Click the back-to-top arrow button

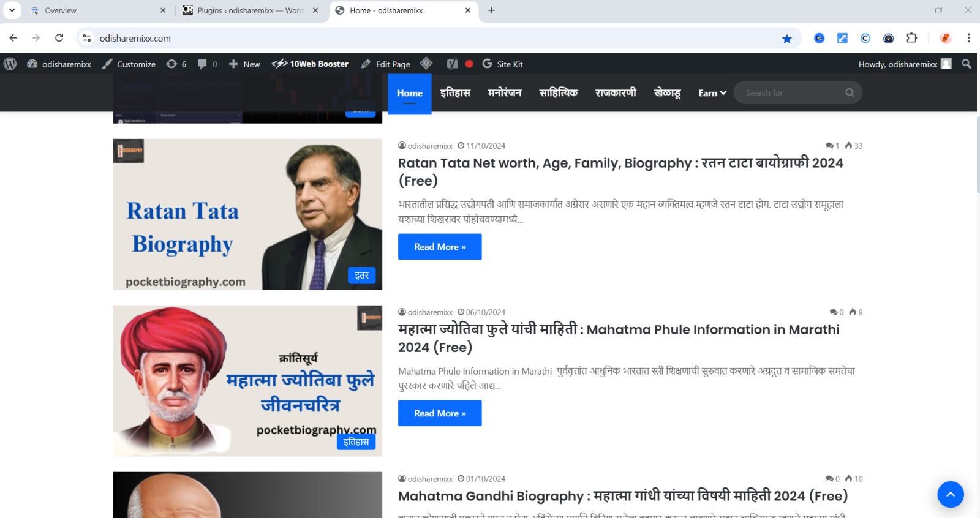(x=951, y=494)
